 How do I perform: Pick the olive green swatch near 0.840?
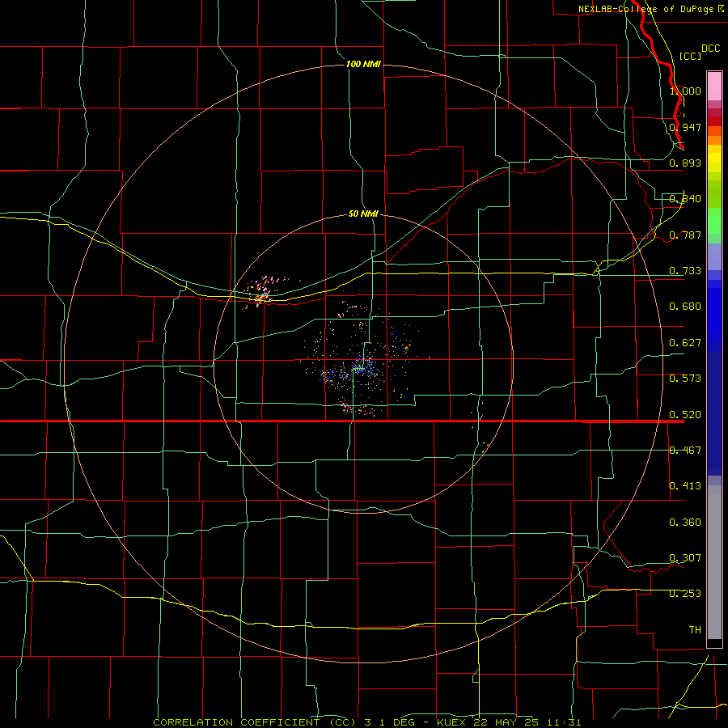(714, 194)
